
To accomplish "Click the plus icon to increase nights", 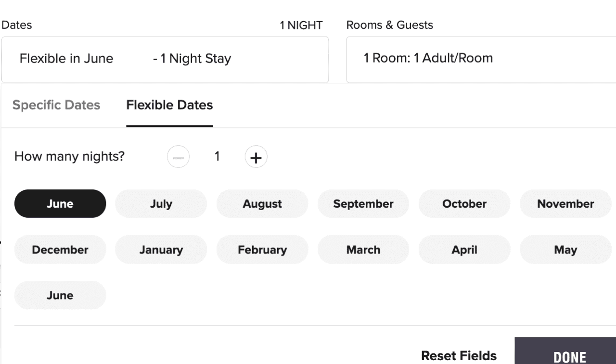I will tap(256, 157).
